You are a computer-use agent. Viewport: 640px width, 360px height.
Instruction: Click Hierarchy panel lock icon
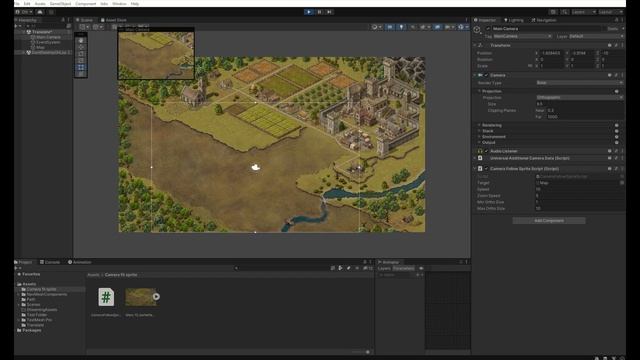63,20
